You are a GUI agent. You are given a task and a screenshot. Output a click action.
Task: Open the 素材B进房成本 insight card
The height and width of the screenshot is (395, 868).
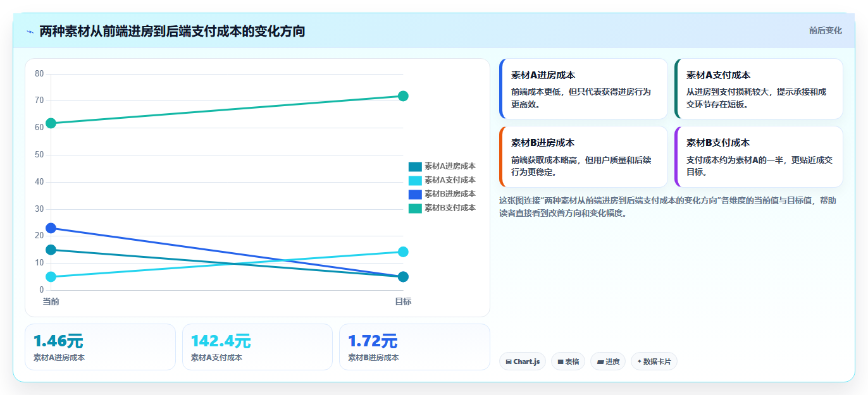pyautogui.click(x=583, y=157)
